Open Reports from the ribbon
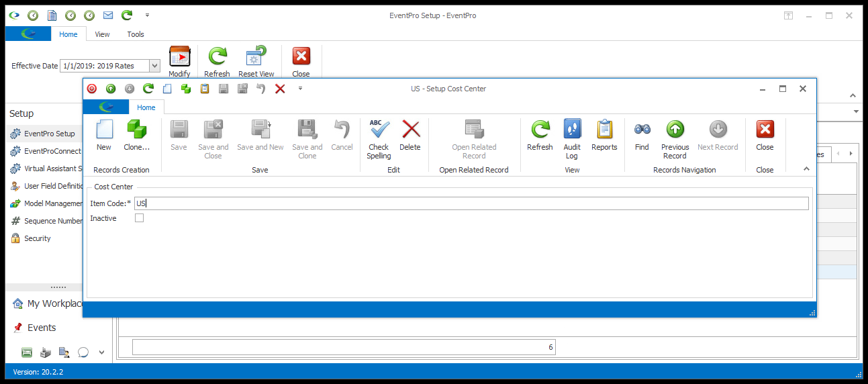This screenshot has width=868, height=384. (604, 135)
